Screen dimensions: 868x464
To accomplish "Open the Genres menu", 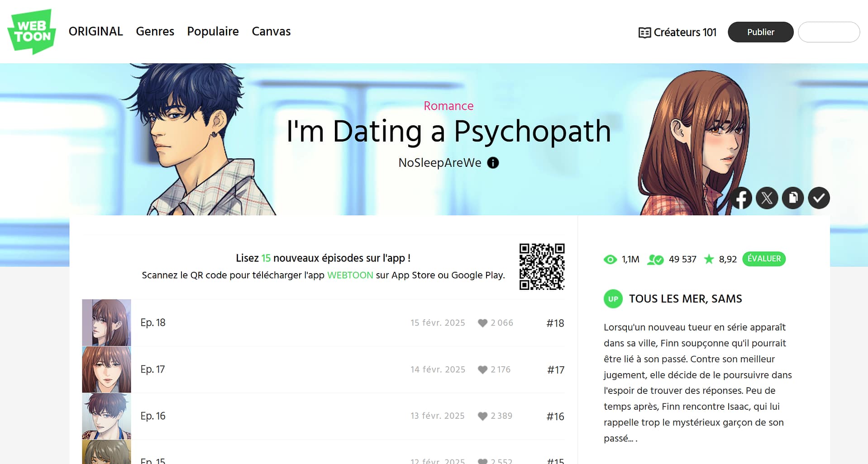I will click(155, 31).
